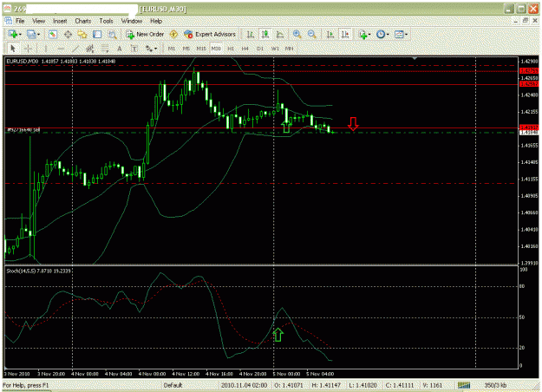
Task: Toggle Chart Shift button
Action: (345, 34)
